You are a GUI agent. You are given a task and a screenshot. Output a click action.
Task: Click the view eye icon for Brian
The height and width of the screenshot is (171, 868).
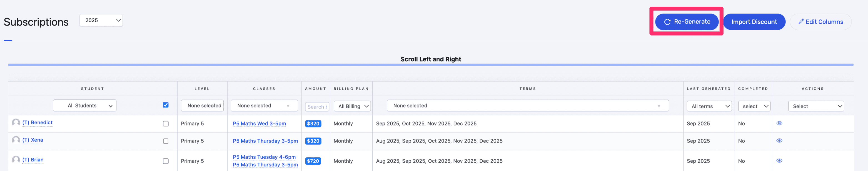pyautogui.click(x=779, y=161)
